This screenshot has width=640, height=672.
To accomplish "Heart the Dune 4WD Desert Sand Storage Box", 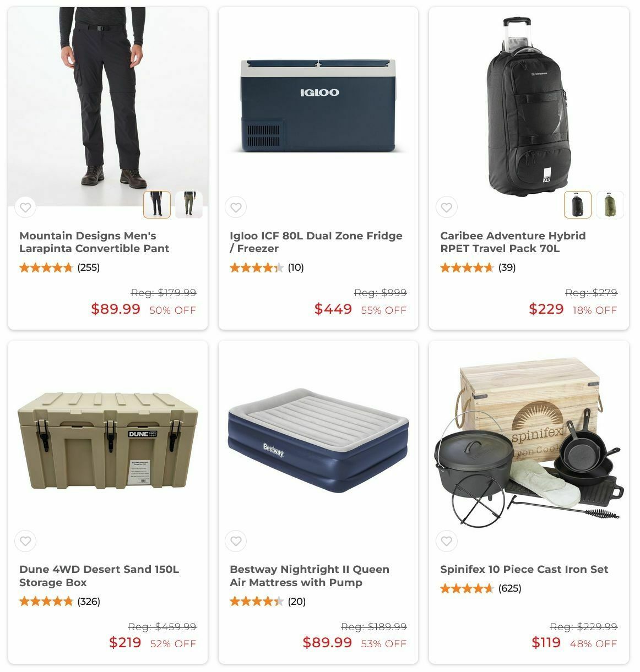I will (x=25, y=541).
